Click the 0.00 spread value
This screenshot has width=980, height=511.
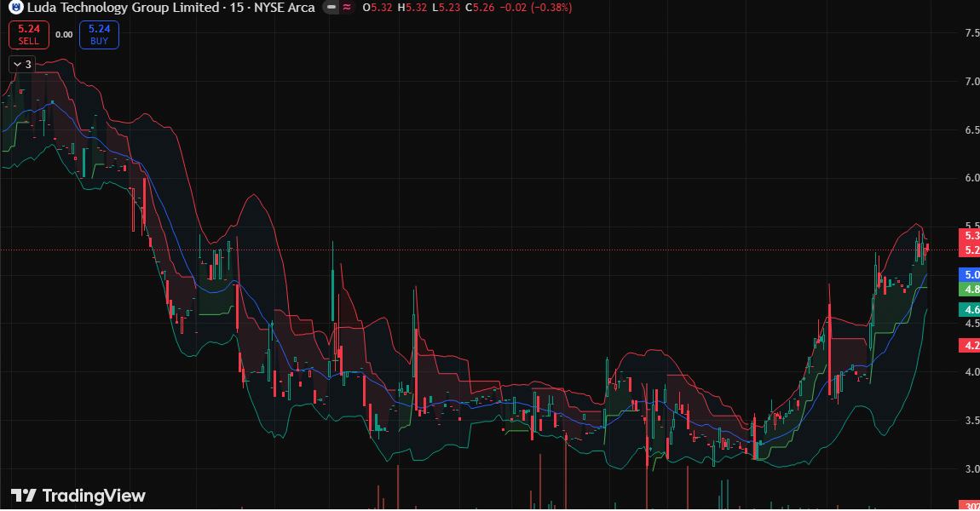(x=64, y=35)
